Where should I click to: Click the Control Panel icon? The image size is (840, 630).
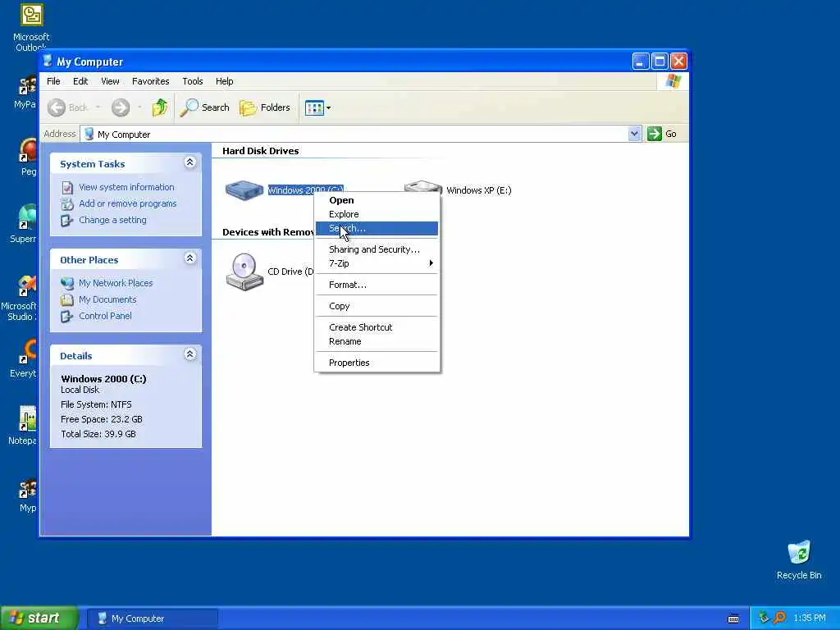(67, 317)
